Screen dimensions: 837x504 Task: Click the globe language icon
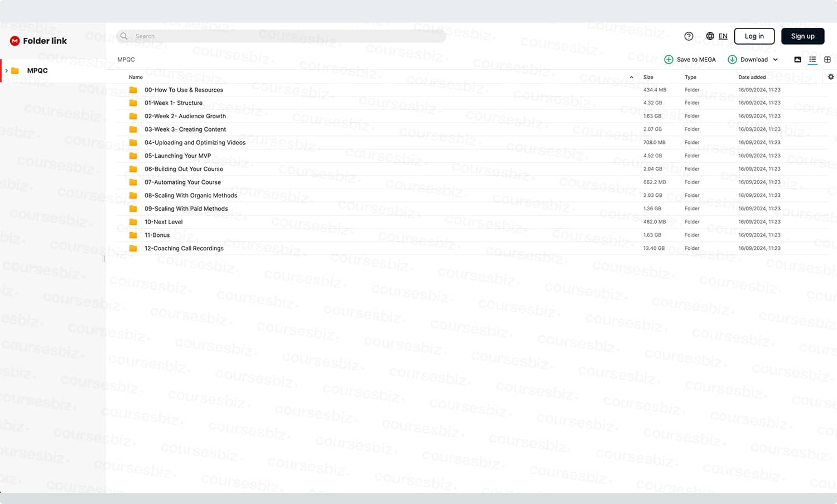tap(710, 36)
